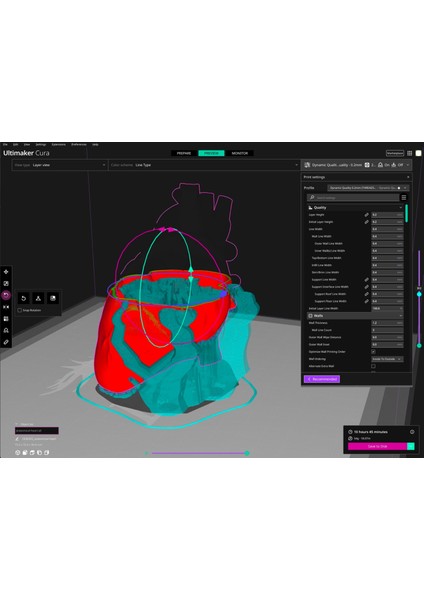Click the account avatar icon at top-right
424x600 pixels.
[x=418, y=153]
